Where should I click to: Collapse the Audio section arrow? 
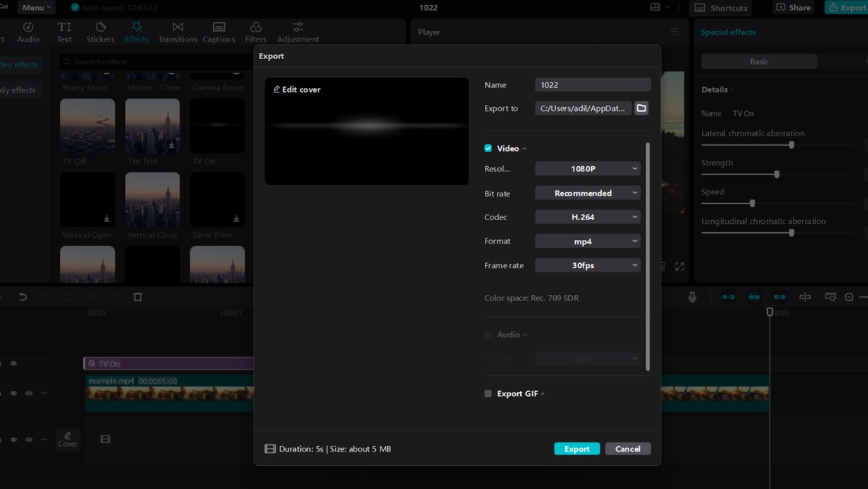(525, 335)
